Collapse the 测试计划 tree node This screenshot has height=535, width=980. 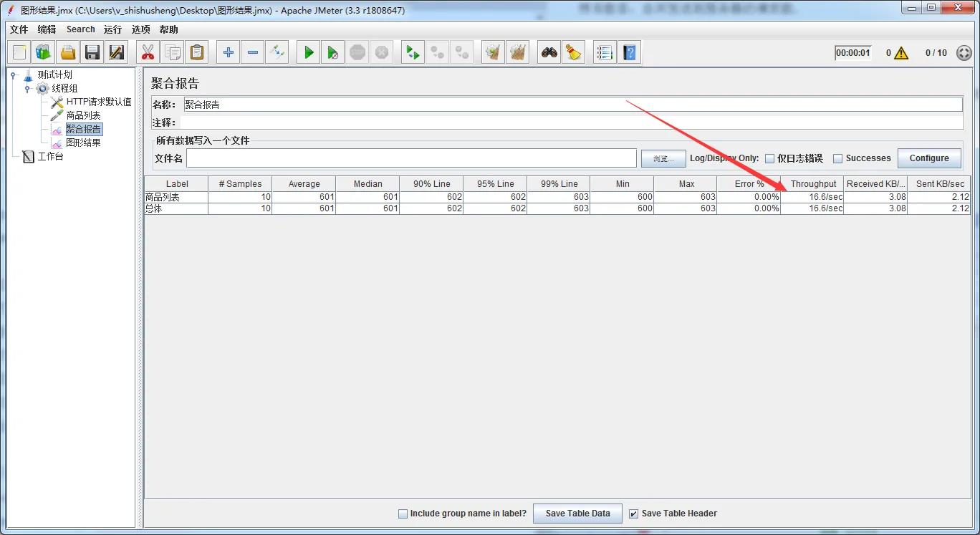[x=14, y=74]
